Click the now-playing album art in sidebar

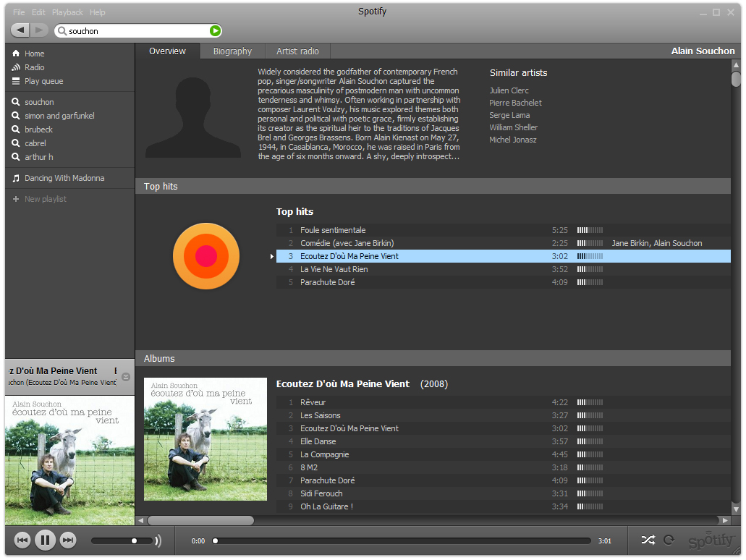coord(70,461)
